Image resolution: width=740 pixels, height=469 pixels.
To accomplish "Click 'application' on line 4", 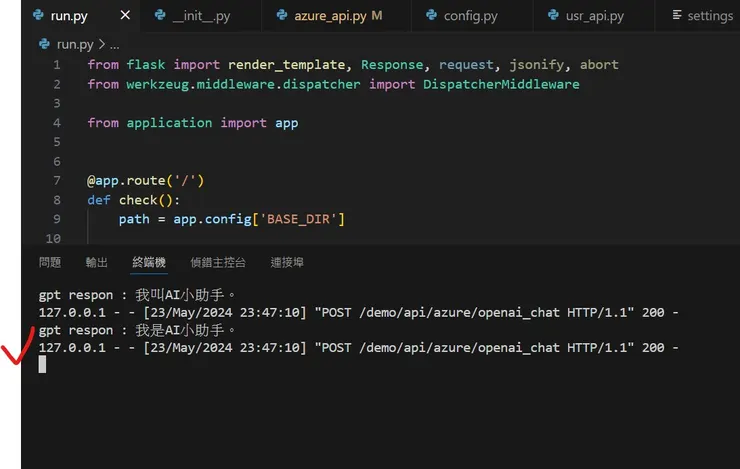I will click(169, 123).
